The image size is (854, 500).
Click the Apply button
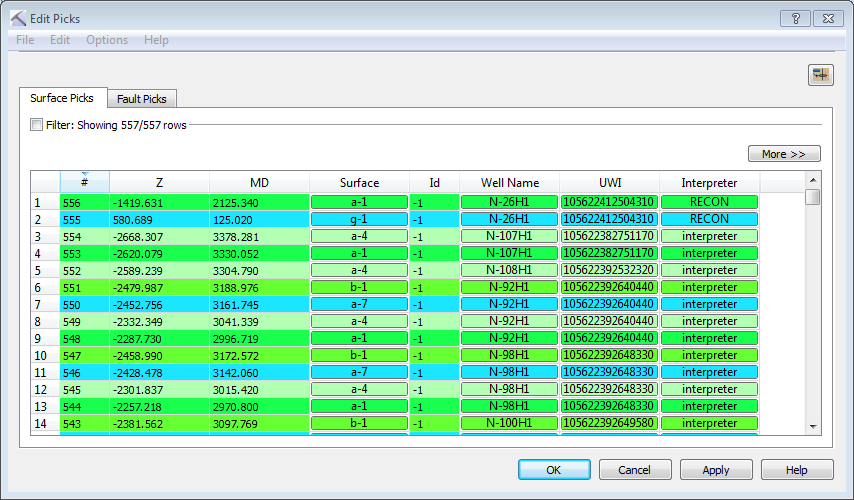coord(716,470)
